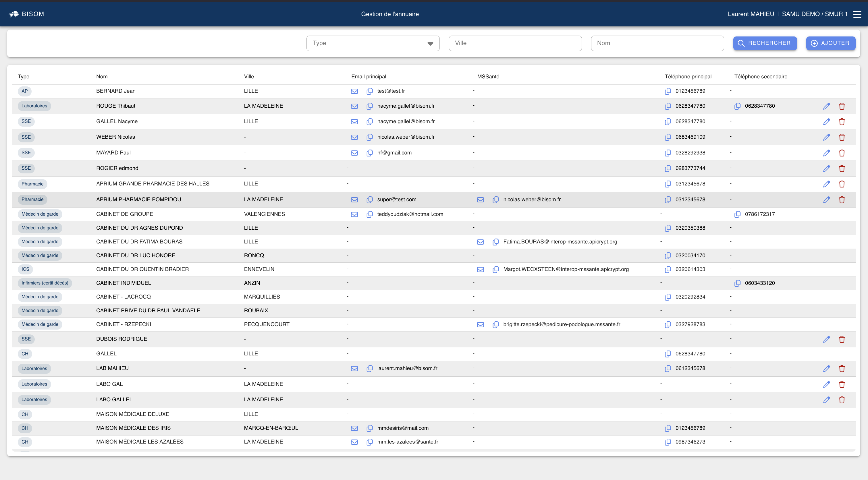This screenshot has height=480, width=868.
Task: Send MSSanté mail to Fatima.BOURAS address
Action: point(480,242)
